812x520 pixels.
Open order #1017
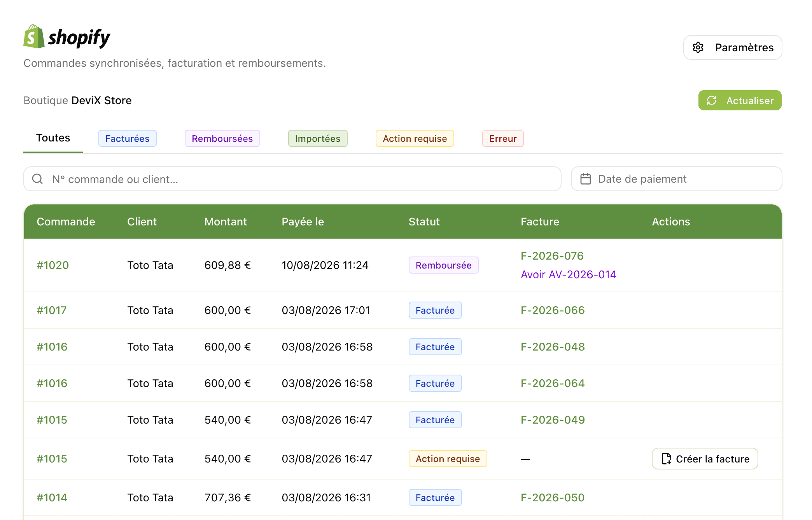(x=52, y=310)
